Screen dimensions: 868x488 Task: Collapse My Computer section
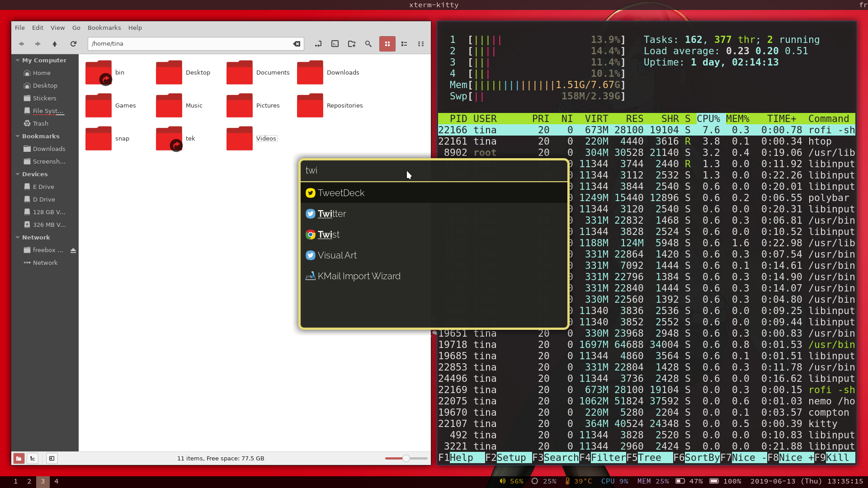tap(18, 60)
